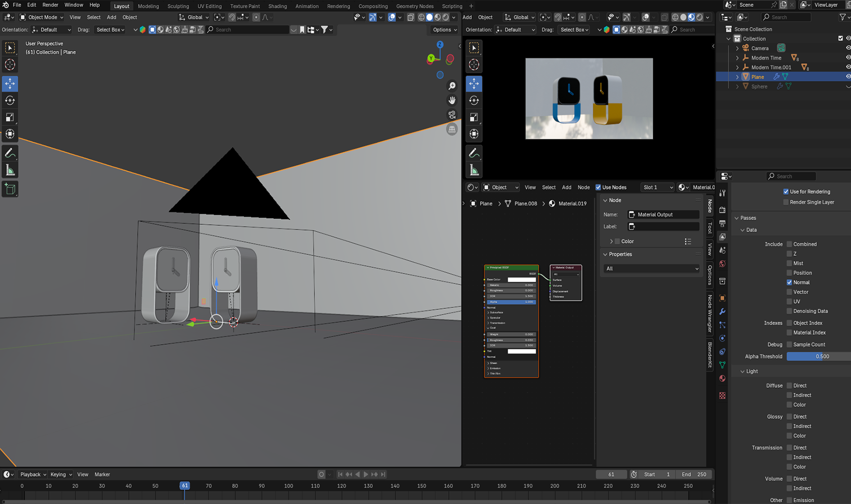851x504 pixels.
Task: Select the Scale tool in left viewport
Action: point(10,117)
